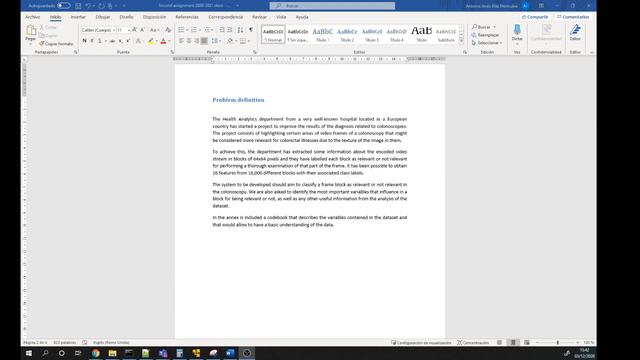Toggle justified alignment
The height and width of the screenshot is (360, 640).
[x=204, y=41]
